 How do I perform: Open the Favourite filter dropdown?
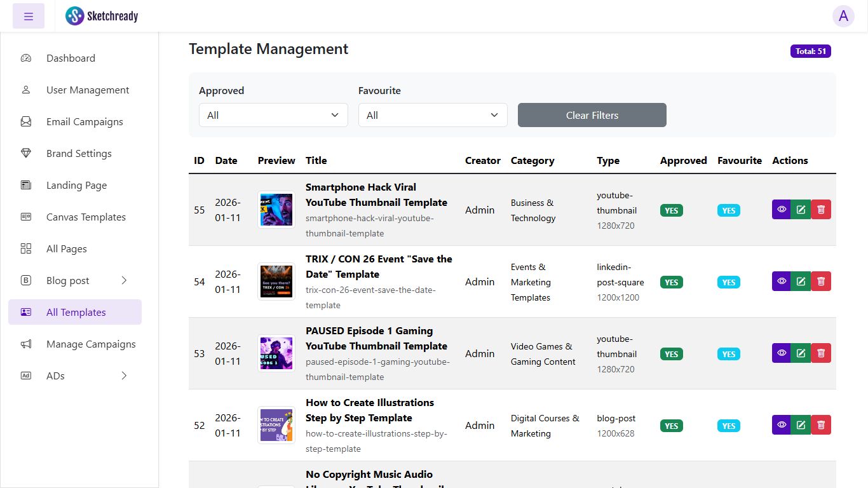click(433, 115)
